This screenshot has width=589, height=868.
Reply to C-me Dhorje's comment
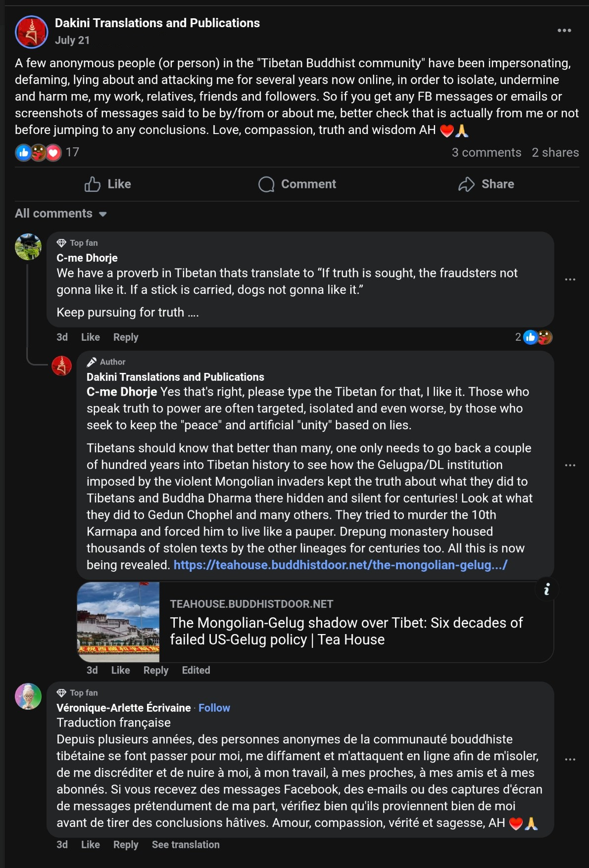click(x=126, y=337)
